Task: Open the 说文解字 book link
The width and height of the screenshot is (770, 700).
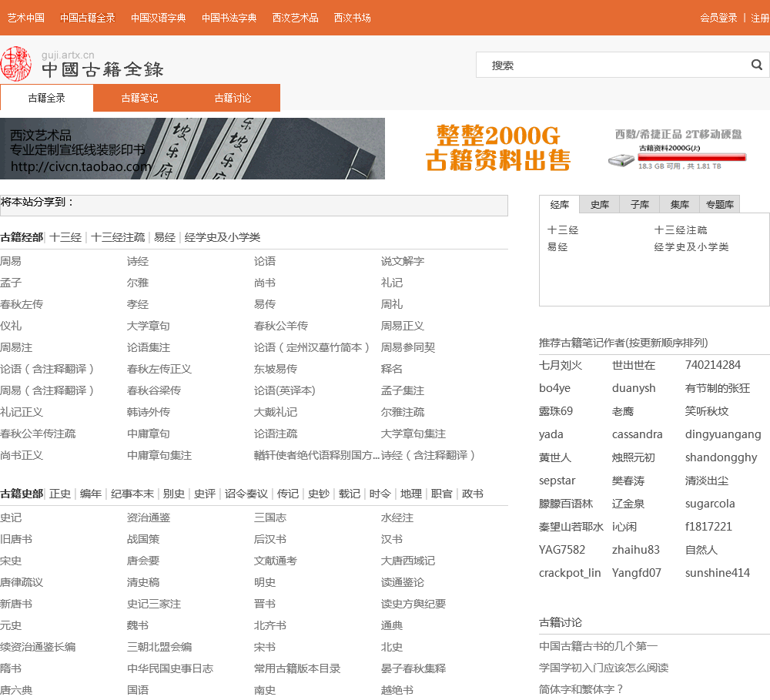Action: [403, 261]
